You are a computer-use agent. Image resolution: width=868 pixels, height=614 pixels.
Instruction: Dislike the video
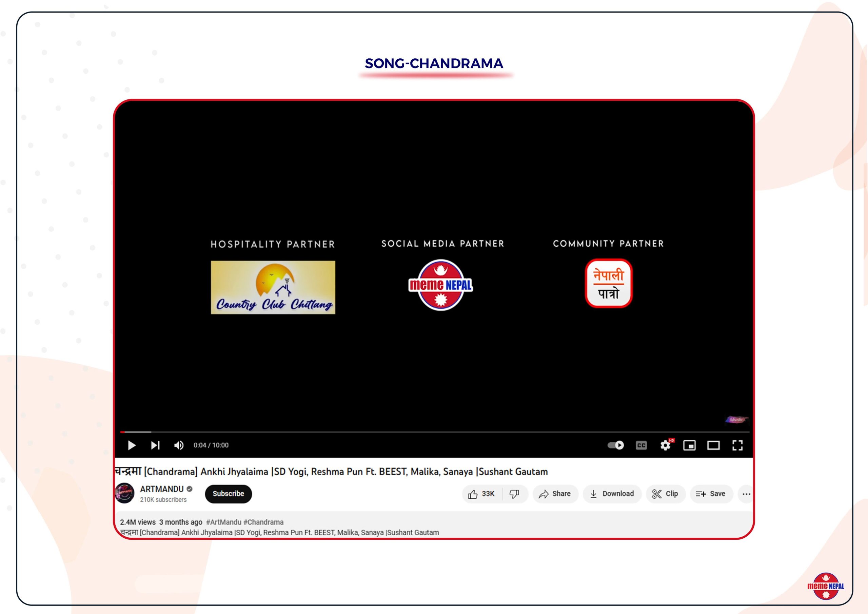tap(514, 494)
